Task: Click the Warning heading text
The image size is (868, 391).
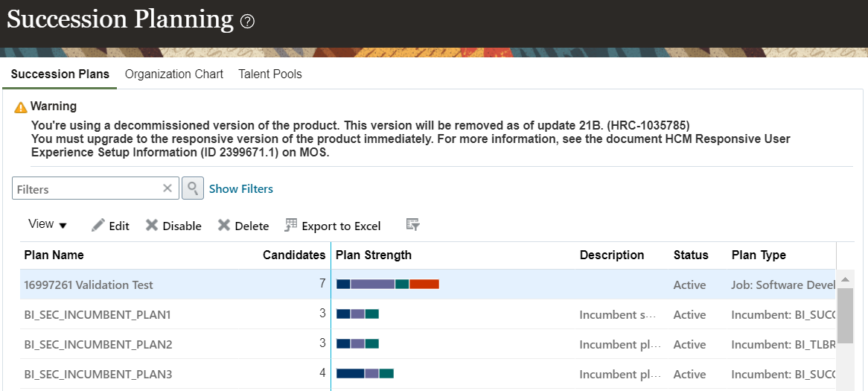Action: pos(53,106)
